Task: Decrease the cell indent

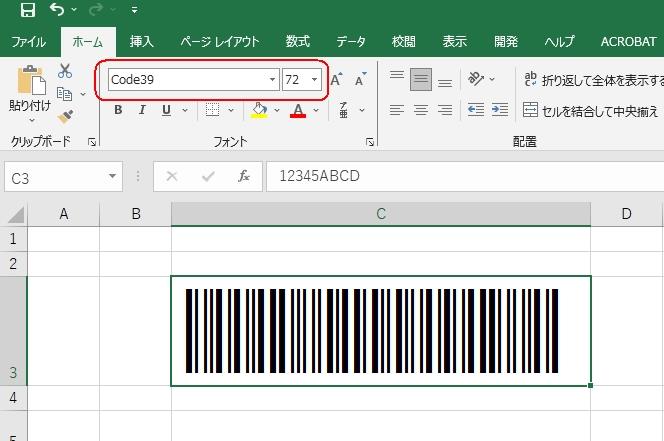Action: 476,110
